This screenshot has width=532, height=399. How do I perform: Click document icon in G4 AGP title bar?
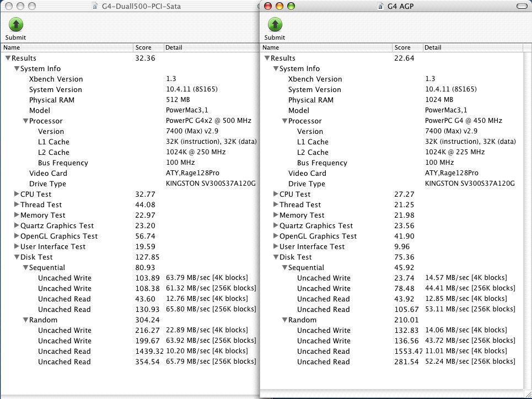pos(381,6)
